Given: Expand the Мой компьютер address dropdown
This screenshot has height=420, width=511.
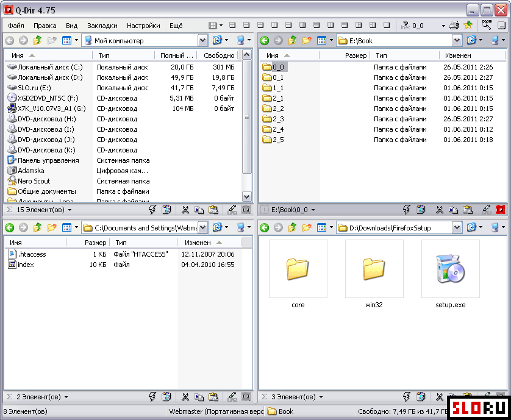Looking at the screenshot, I should click(x=202, y=40).
